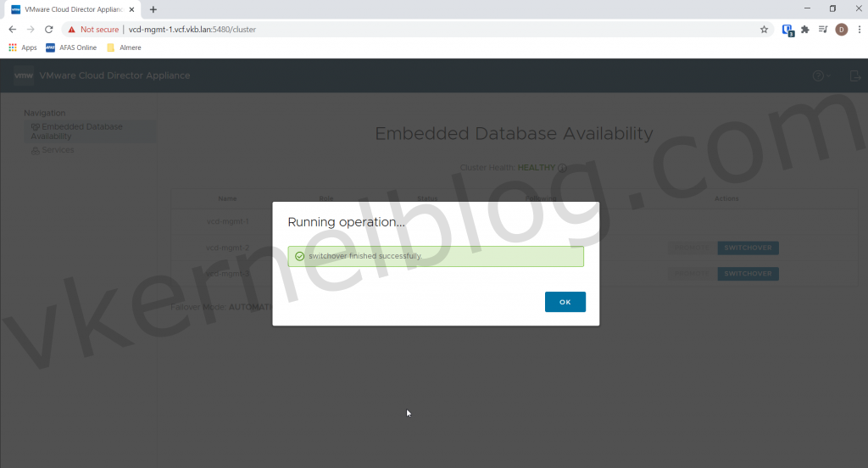Click the vmw logo in the header
The height and width of the screenshot is (468, 868).
point(23,75)
